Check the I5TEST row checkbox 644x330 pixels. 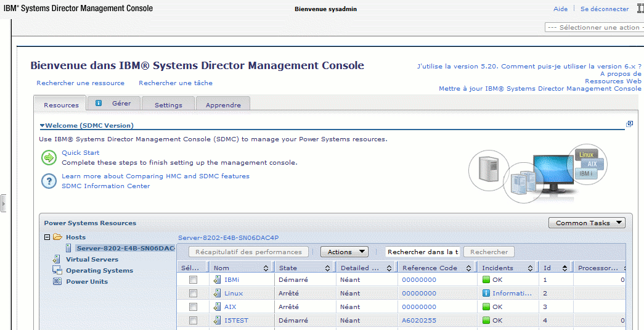pos(193,321)
